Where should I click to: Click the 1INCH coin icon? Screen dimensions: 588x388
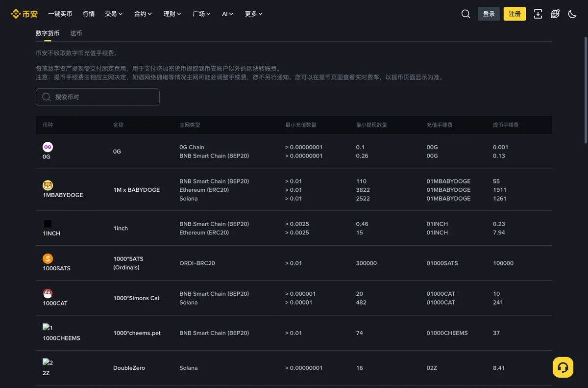(48, 224)
